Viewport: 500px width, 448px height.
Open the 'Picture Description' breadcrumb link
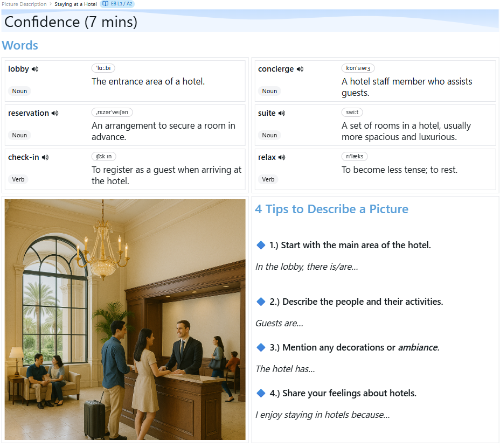point(23,4)
